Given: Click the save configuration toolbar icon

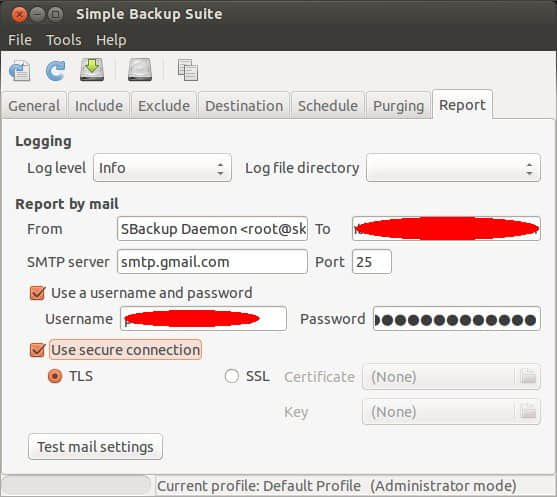Looking at the screenshot, I should (20, 70).
